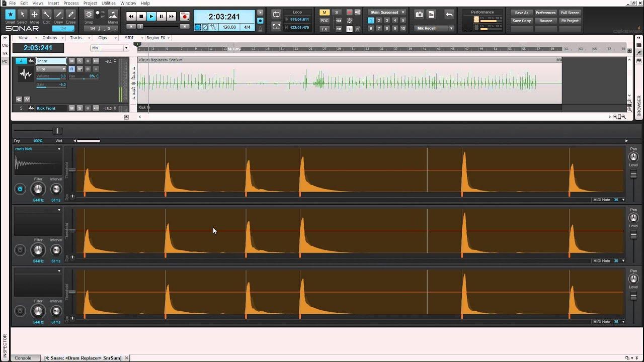Select the Smart tool

10,15
